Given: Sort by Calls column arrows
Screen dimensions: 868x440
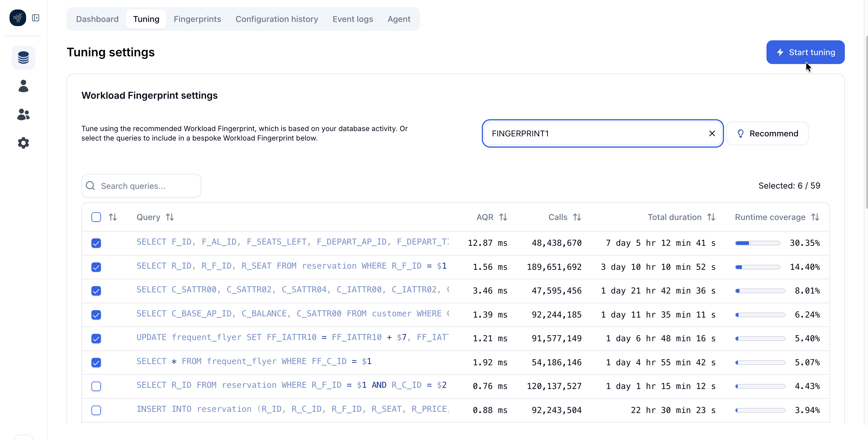Looking at the screenshot, I should coord(577,217).
